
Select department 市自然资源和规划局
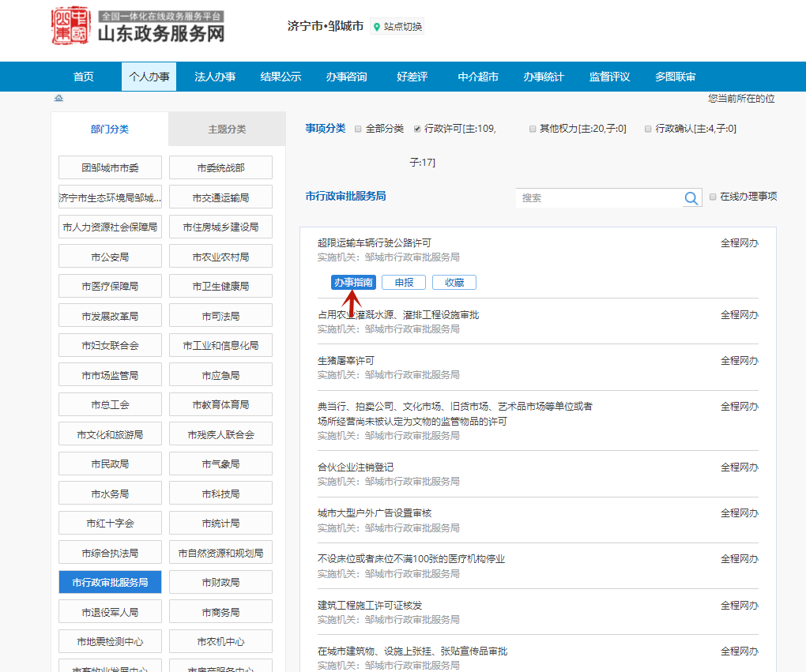(x=221, y=553)
